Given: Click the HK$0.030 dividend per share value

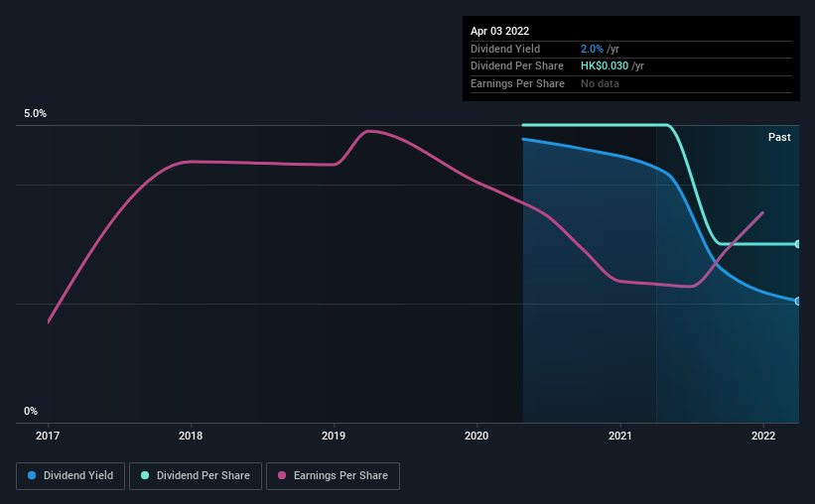Looking at the screenshot, I should 605,66.
